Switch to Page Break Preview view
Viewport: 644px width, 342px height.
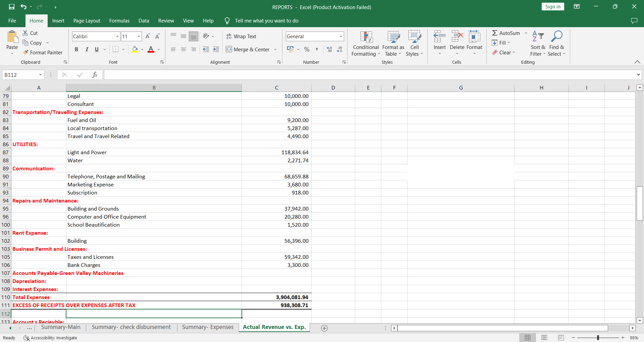point(561,338)
